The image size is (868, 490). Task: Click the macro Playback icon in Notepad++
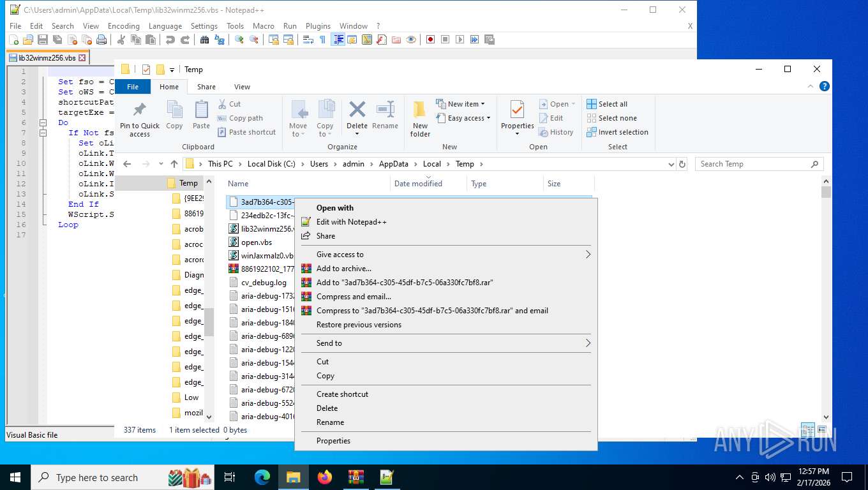[460, 40]
